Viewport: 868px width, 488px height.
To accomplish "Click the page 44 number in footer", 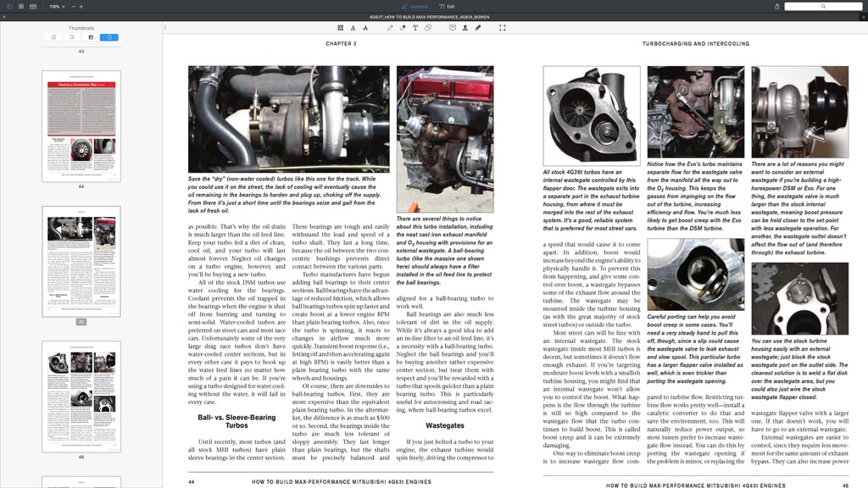I will tap(191, 482).
